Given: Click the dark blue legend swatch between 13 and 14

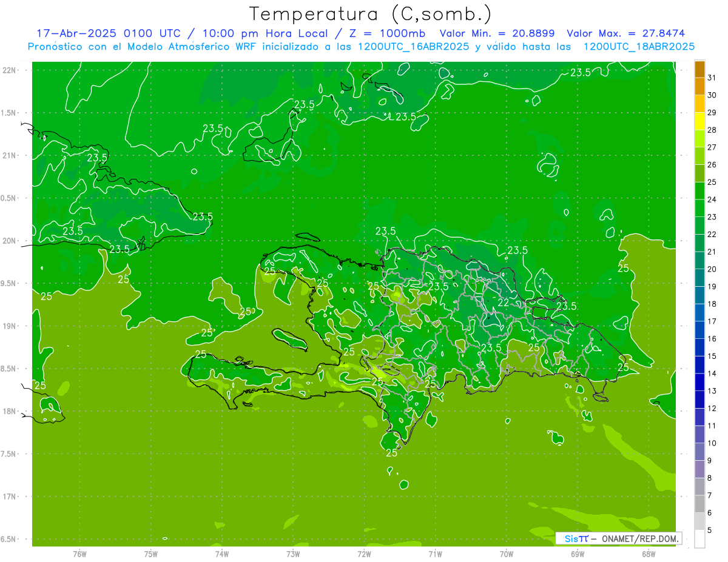Looking at the screenshot, I should 699,383.
